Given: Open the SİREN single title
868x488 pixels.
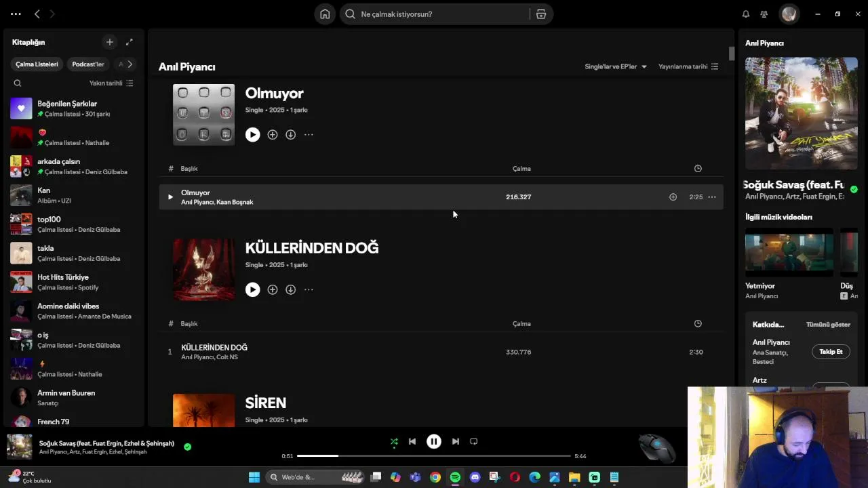Looking at the screenshot, I should pyautogui.click(x=266, y=403).
